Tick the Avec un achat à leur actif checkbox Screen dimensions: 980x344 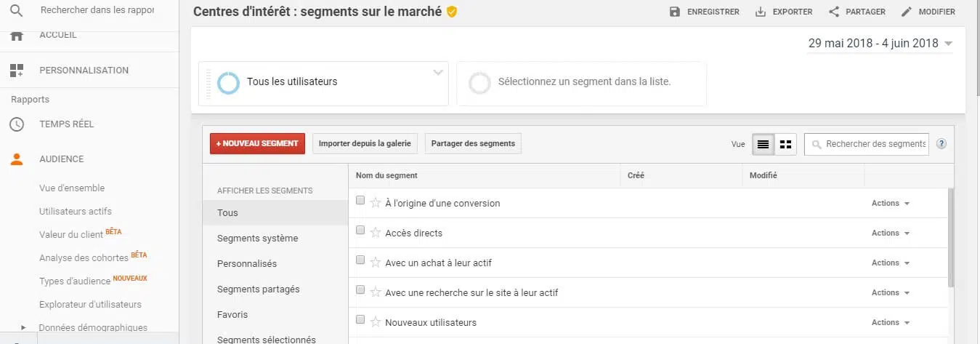(x=360, y=260)
